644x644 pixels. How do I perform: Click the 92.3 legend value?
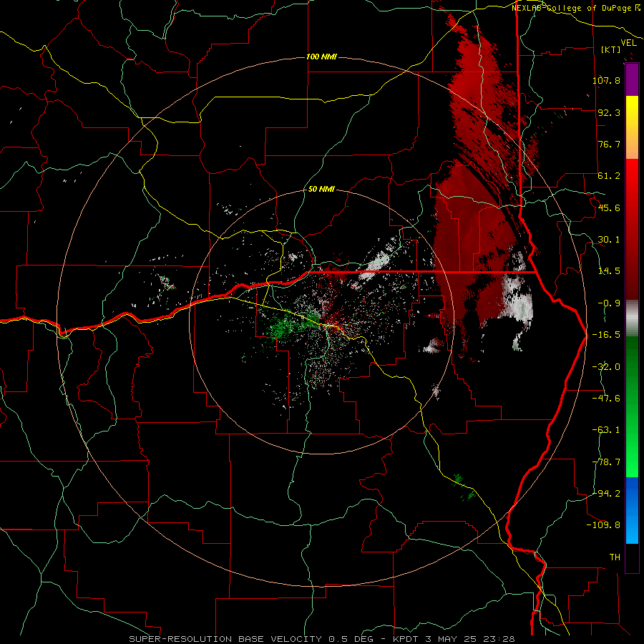tap(609, 112)
